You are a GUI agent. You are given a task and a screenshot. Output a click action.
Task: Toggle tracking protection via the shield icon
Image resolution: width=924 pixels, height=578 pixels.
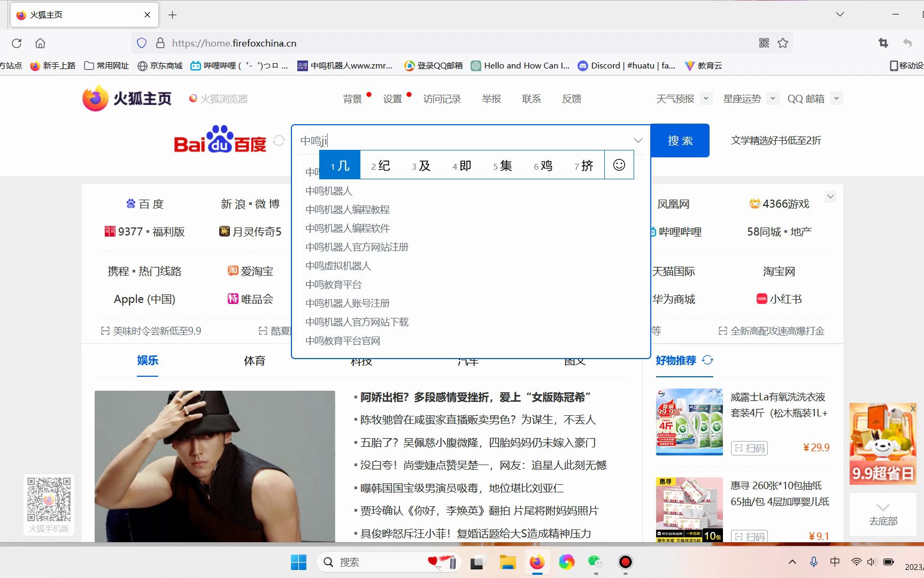pyautogui.click(x=141, y=43)
